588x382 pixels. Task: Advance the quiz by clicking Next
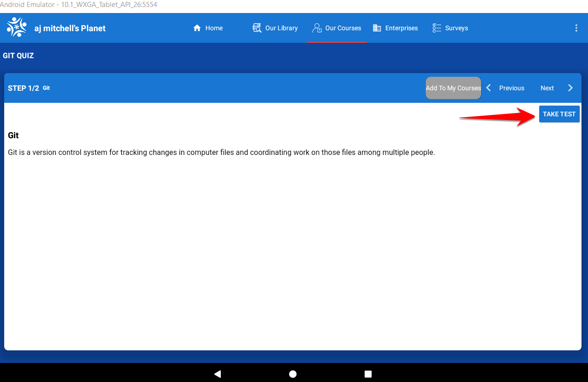(547, 88)
